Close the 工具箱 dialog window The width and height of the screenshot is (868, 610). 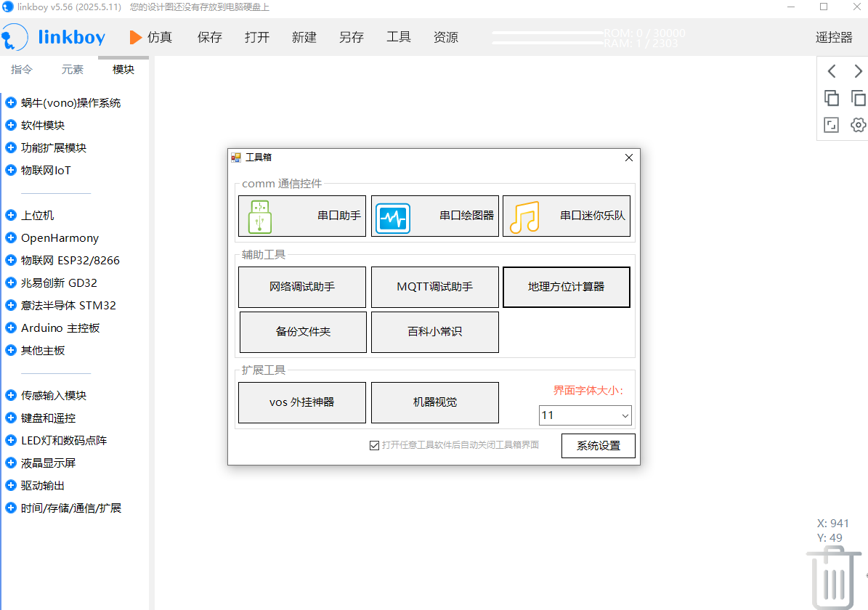tap(629, 158)
